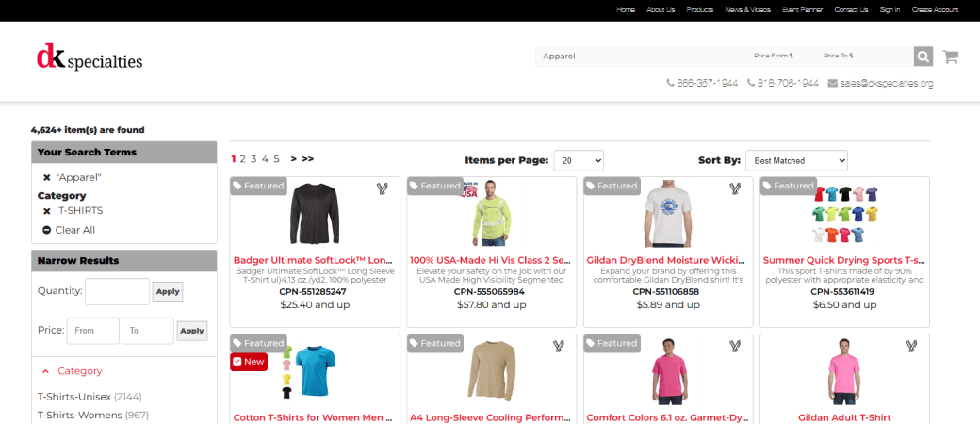
Task: Open About Us in top navigation
Action: 661,10
